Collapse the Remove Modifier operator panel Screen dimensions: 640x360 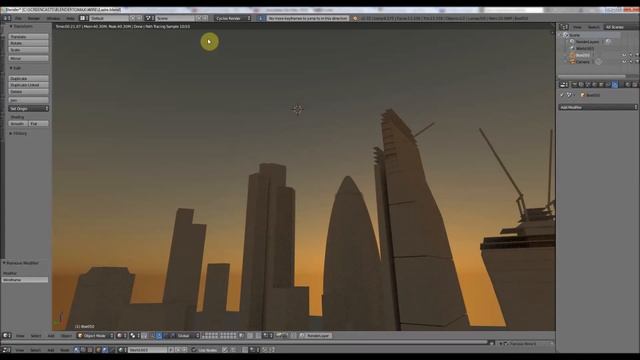coord(21,263)
